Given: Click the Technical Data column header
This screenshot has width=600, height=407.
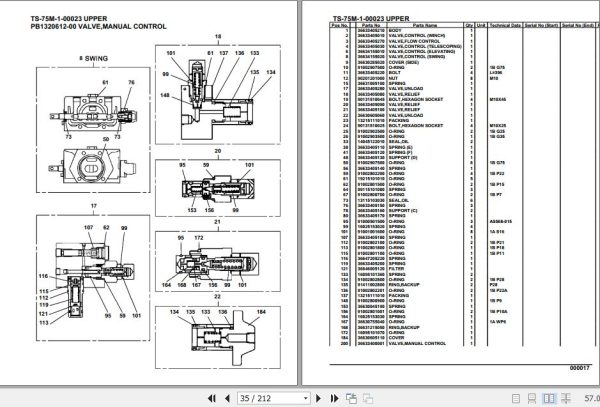Looking at the screenshot, I should coord(505,25).
